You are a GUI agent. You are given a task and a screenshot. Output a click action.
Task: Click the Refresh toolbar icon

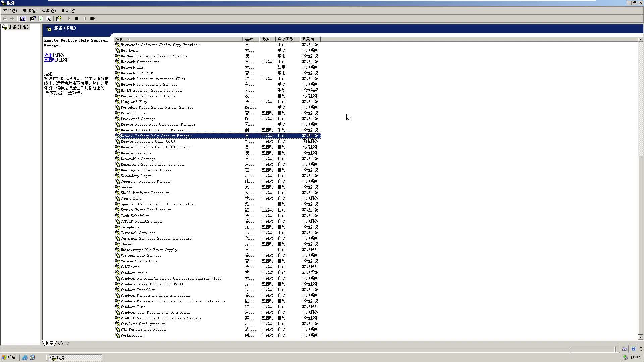coord(41,19)
